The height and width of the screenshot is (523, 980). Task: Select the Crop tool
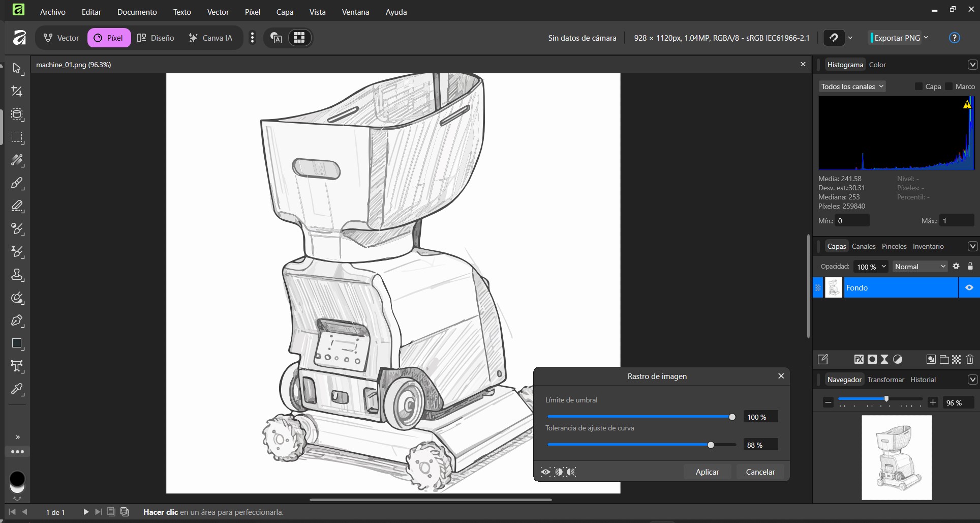[x=17, y=92]
